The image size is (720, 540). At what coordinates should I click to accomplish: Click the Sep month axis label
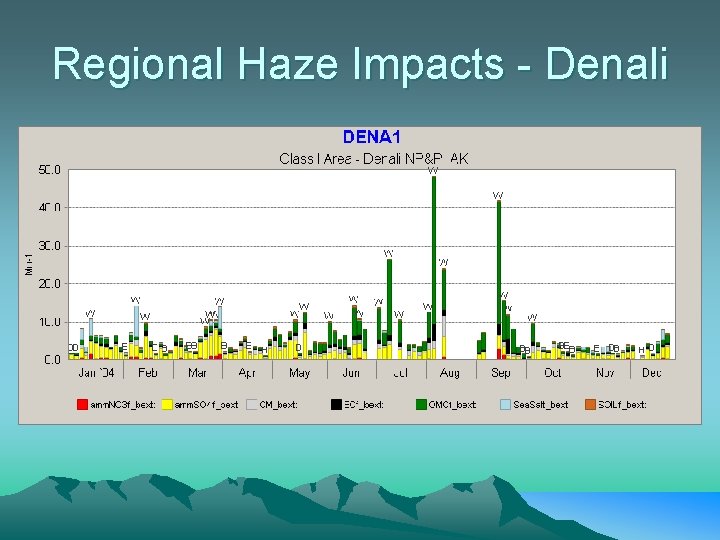tap(501, 373)
